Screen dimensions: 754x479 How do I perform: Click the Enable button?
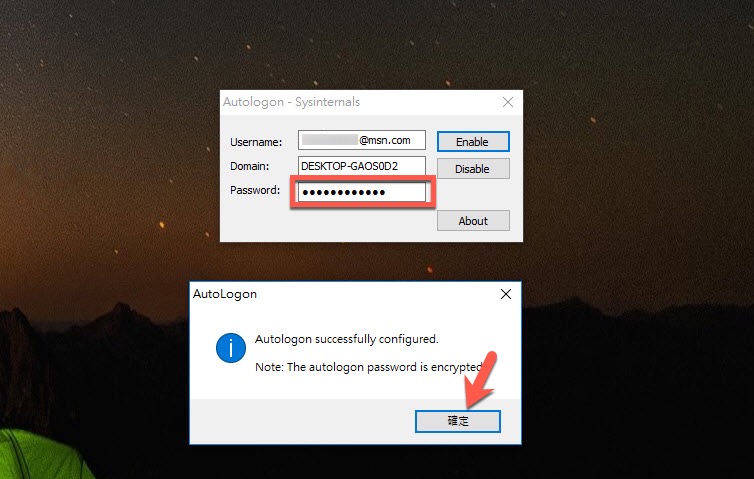pos(473,142)
